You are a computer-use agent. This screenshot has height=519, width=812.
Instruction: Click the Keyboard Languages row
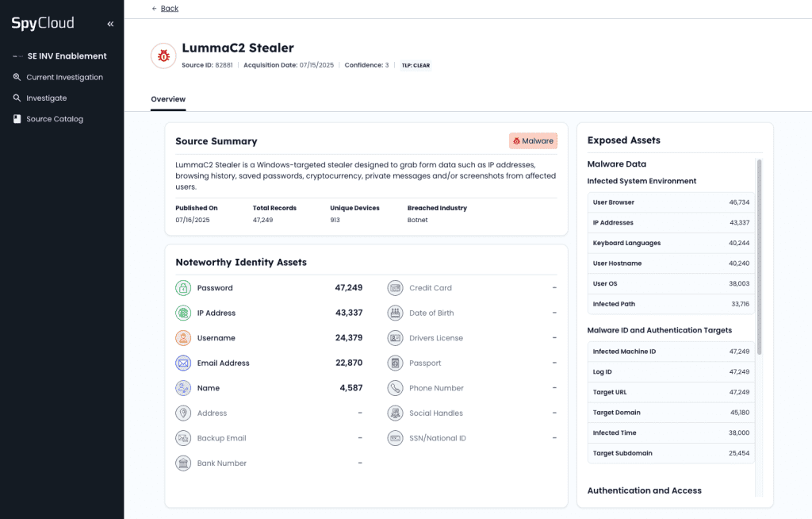click(x=671, y=243)
